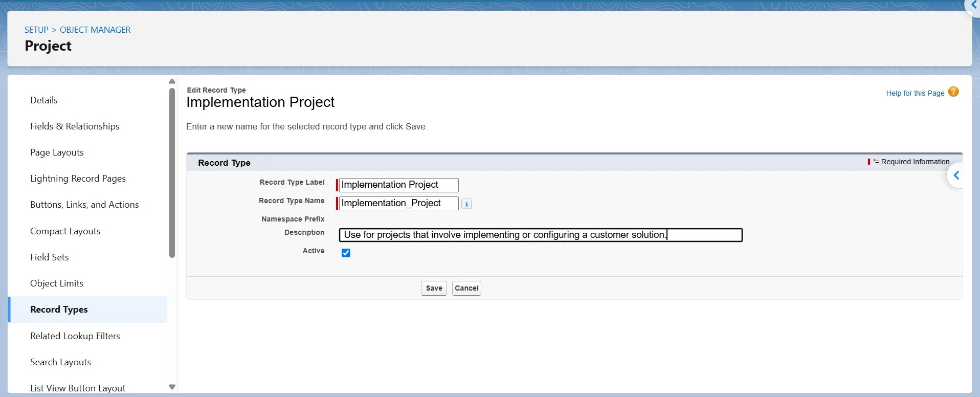Click into the Description field
This screenshot has width=980, height=397.
[x=541, y=235]
